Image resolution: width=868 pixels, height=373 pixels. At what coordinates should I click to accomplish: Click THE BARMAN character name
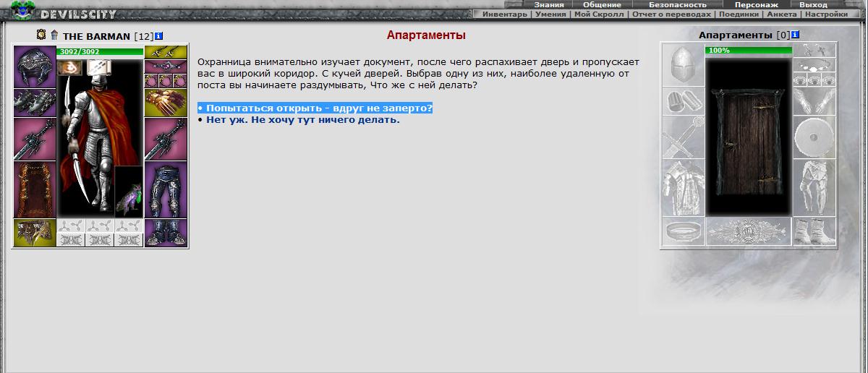[96, 35]
